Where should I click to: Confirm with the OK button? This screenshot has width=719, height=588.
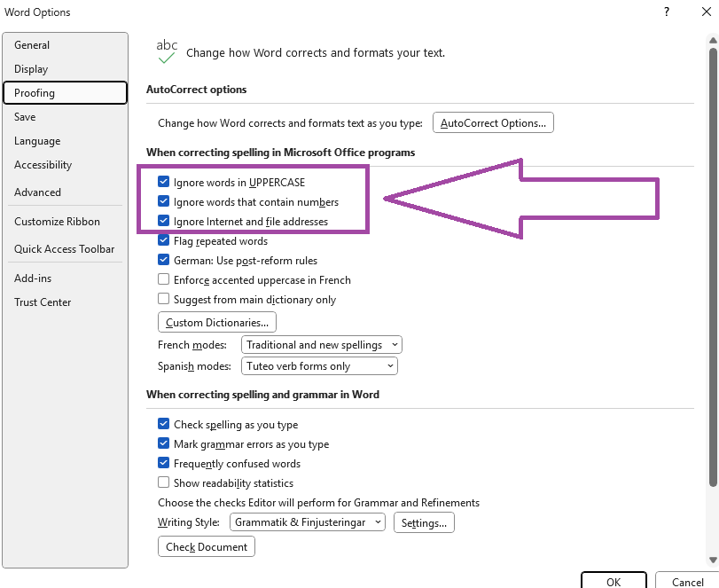[613, 581]
